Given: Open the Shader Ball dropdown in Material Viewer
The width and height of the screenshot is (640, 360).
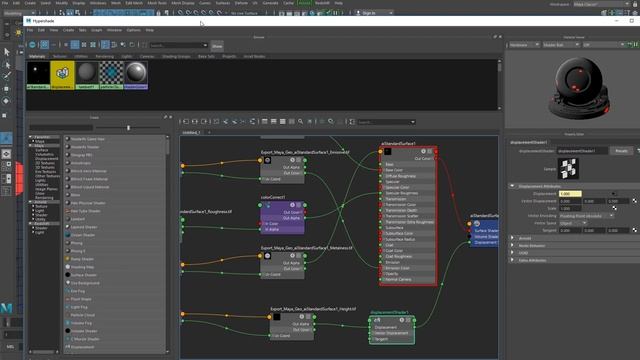Looking at the screenshot, I should click(561, 45).
